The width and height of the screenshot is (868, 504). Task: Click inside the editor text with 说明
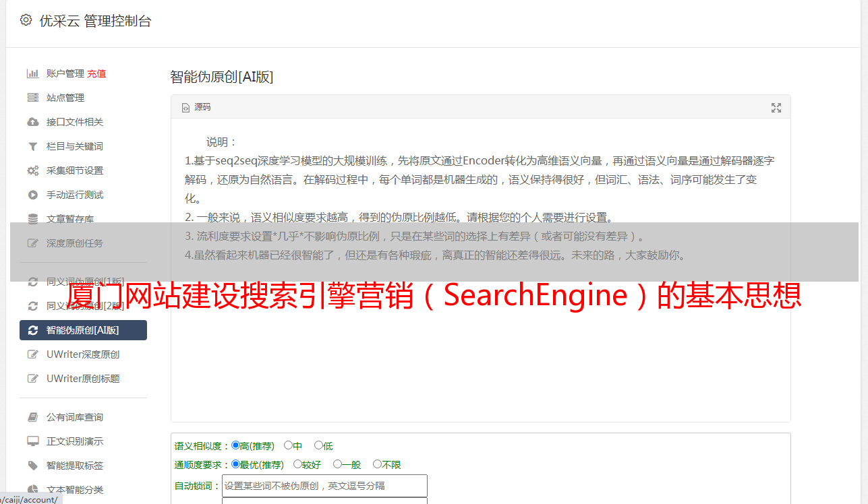[222, 142]
